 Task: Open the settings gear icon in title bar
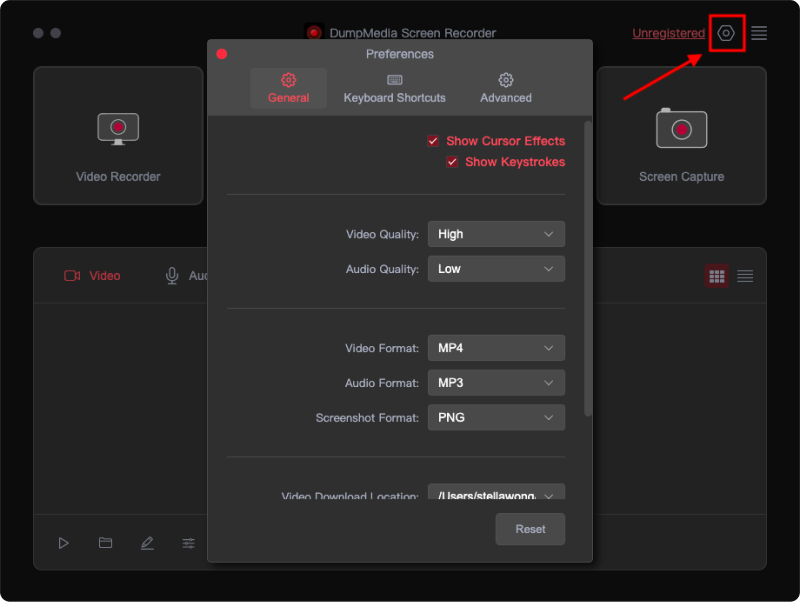(726, 33)
